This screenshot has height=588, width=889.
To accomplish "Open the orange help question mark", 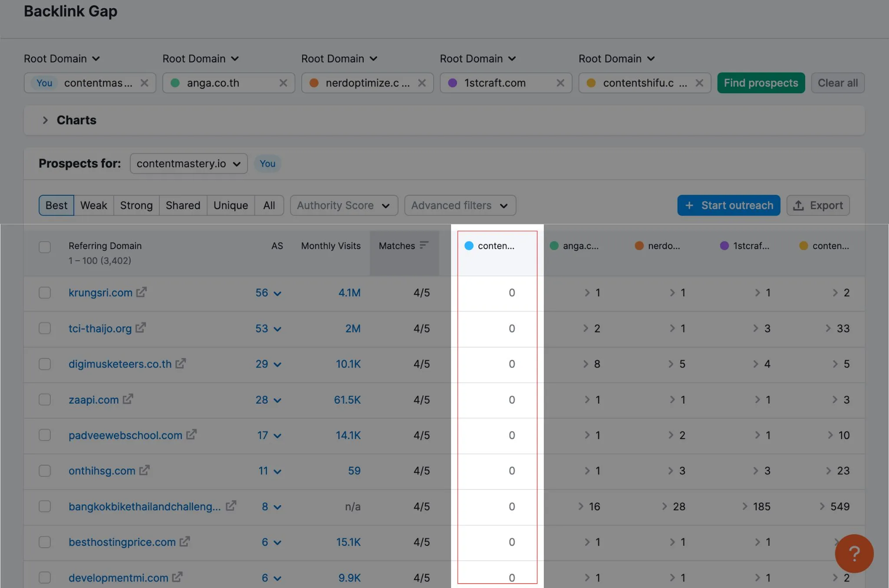I will 854,553.
